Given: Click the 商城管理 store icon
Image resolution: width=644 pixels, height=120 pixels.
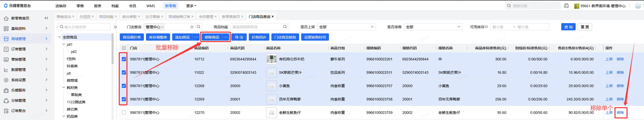Looking at the screenshot, I should tap(6, 39).
